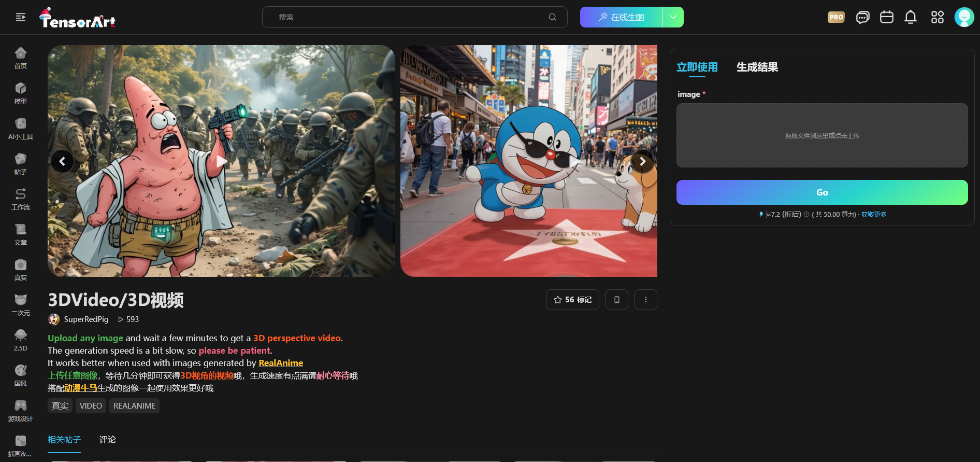The width and height of the screenshot is (980, 462).
Task: Click the image upload drop zone
Action: coord(822,135)
